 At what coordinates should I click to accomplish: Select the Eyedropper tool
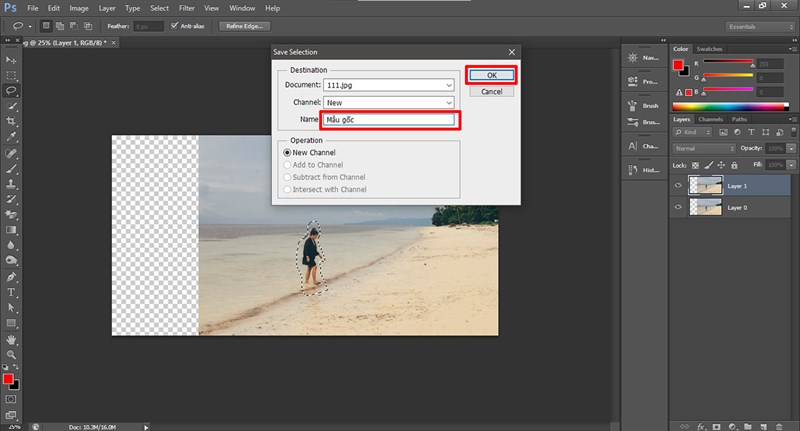(11, 137)
